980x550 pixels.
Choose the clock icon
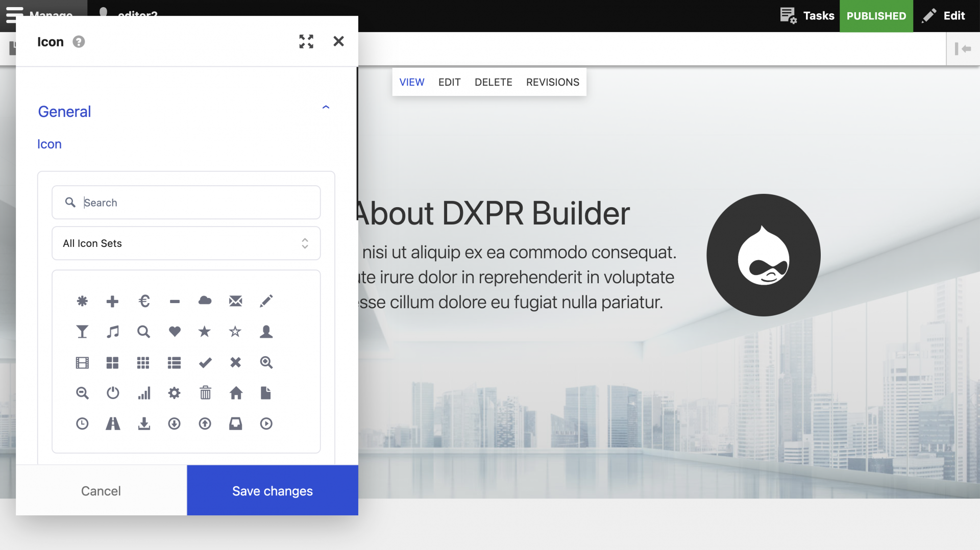(x=82, y=423)
